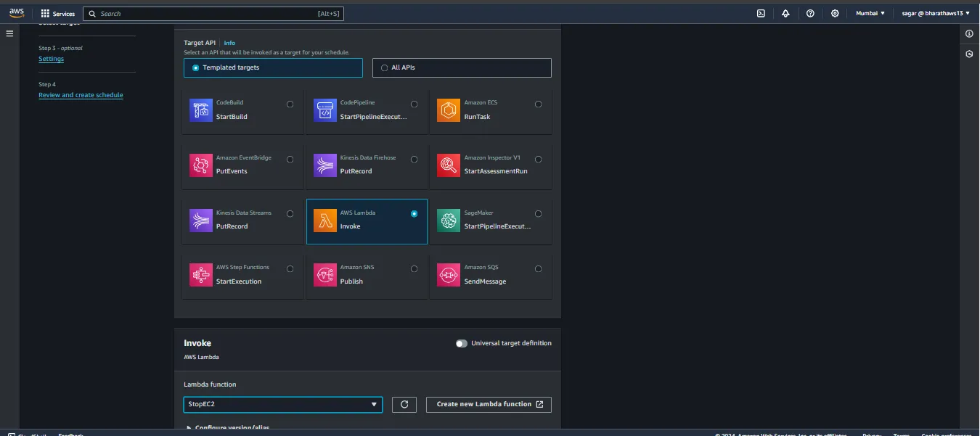Click the Amazon EventBridge service icon
The image size is (980, 436).
pos(201,165)
